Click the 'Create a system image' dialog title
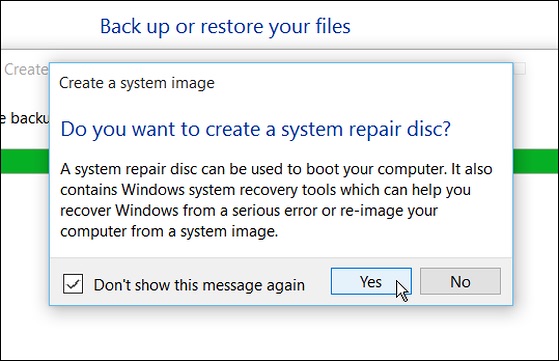559x361 pixels. (x=137, y=83)
